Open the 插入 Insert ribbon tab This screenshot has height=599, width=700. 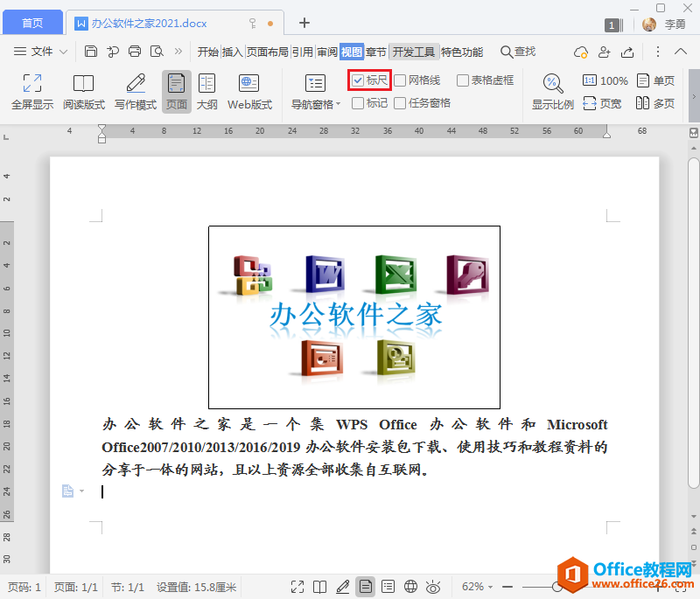coord(232,52)
